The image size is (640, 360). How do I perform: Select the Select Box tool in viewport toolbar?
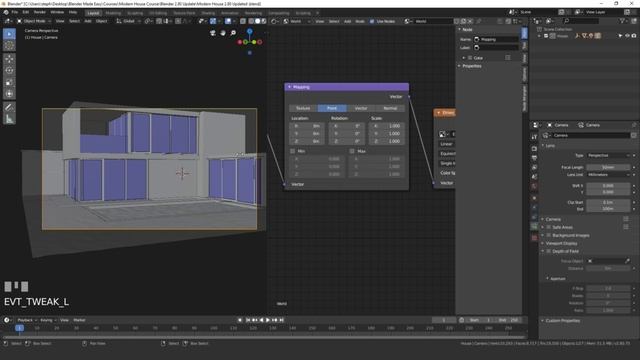click(x=9, y=34)
